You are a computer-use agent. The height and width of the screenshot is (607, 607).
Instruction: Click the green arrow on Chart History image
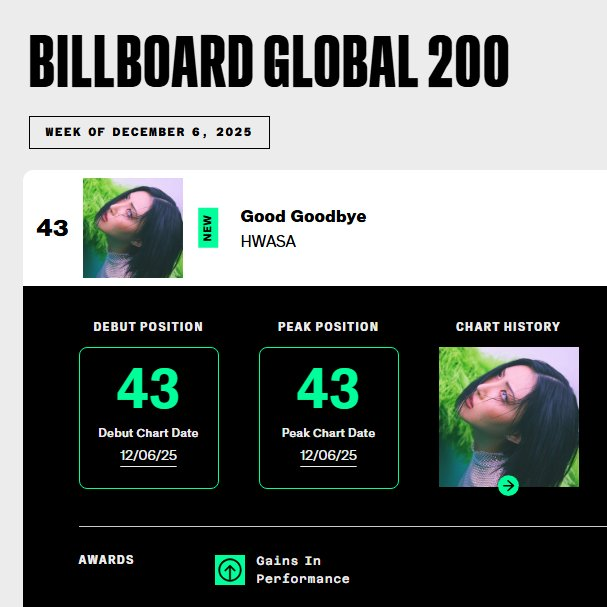tap(508, 486)
